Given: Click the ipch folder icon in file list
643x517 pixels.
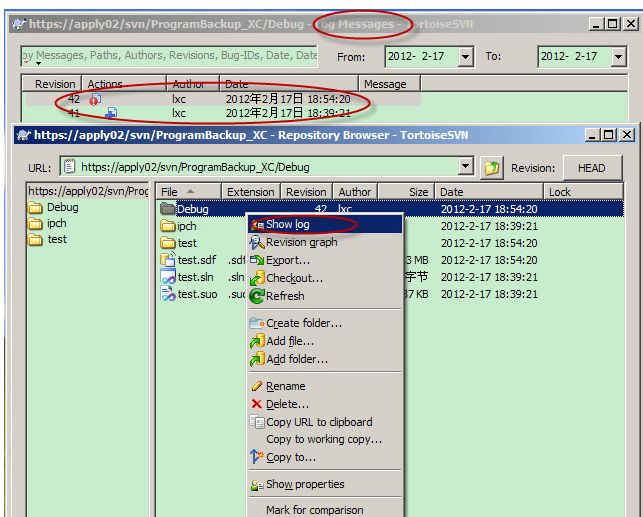Looking at the screenshot, I should click(x=168, y=226).
